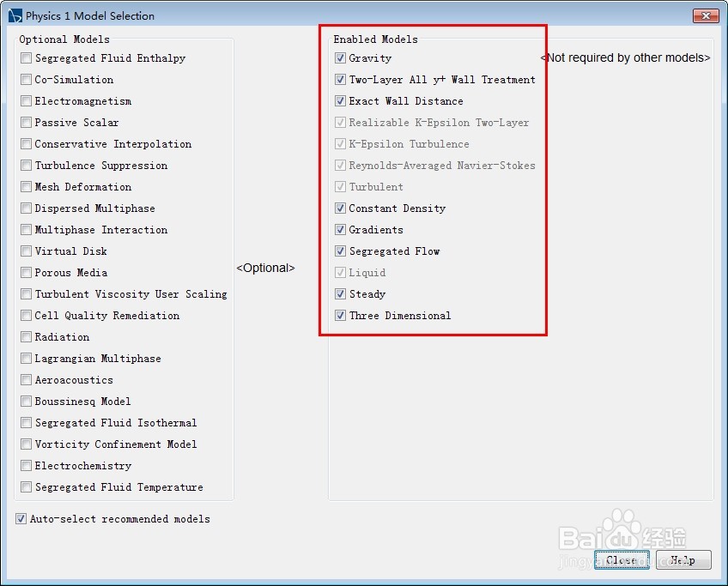Tick Cell Quality Remediation
Viewport: 728px width, 586px height.
(27, 316)
